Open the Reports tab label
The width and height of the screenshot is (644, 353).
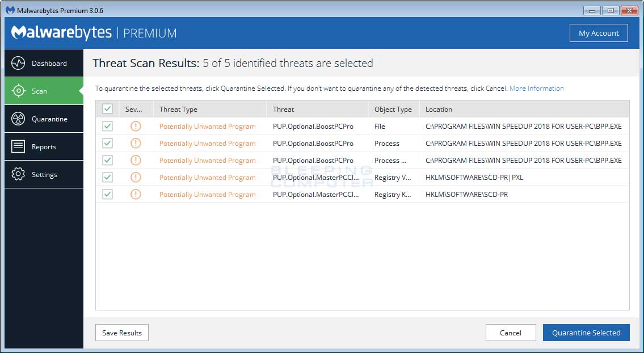[x=44, y=147]
